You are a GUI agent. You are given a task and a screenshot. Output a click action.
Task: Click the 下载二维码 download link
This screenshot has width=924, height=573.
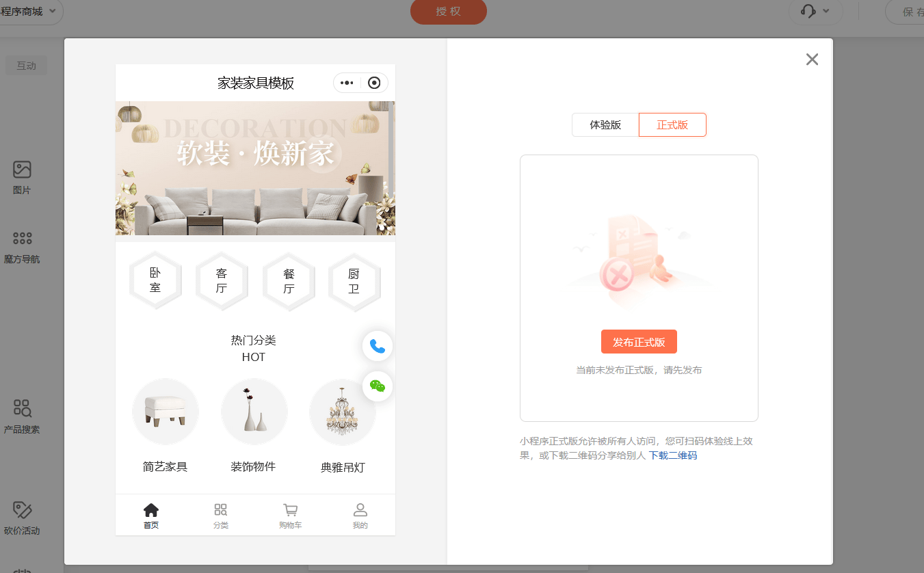[x=673, y=455]
